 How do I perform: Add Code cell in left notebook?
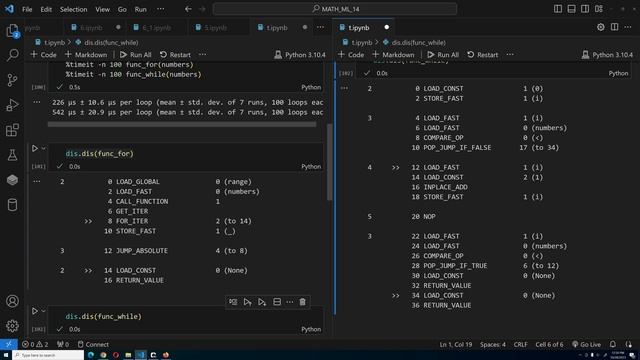click(43, 55)
